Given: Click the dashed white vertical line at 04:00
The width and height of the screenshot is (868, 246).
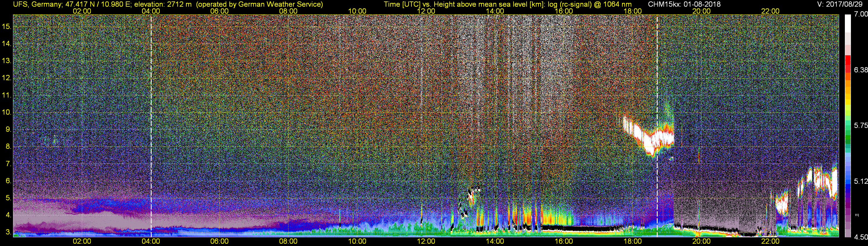Looking at the screenshot, I should (x=151, y=126).
